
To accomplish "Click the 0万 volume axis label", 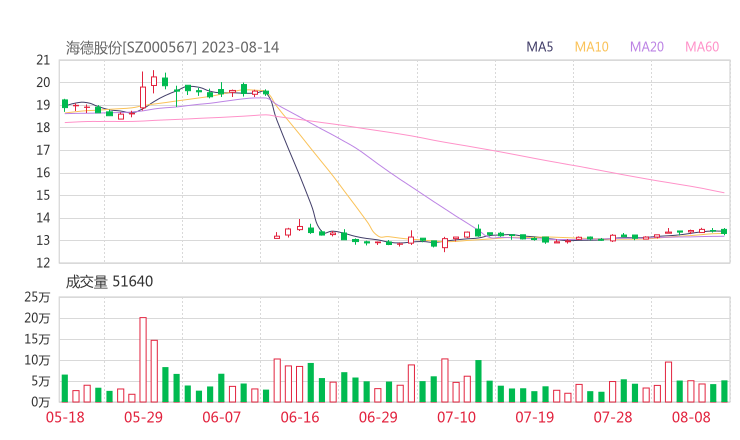I will point(41,402).
